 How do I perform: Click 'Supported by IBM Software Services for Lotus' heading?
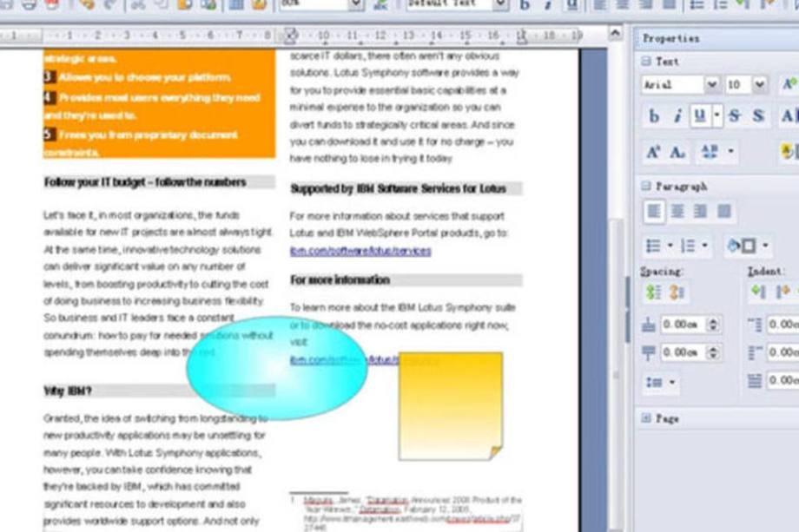point(398,189)
